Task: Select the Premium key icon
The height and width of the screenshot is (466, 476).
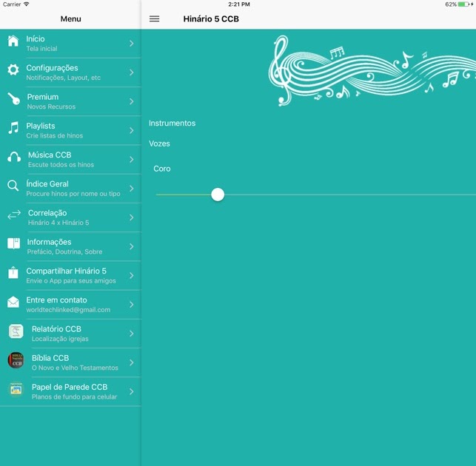Action: (x=13, y=98)
